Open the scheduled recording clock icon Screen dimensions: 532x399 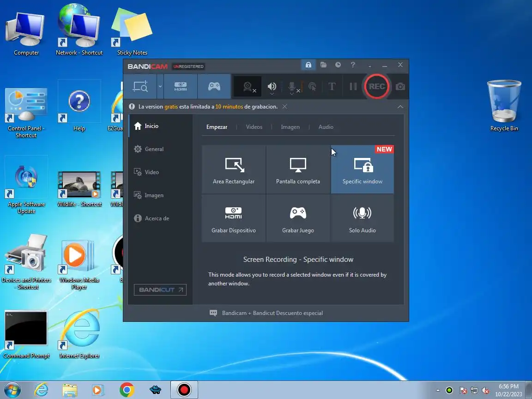tap(338, 65)
